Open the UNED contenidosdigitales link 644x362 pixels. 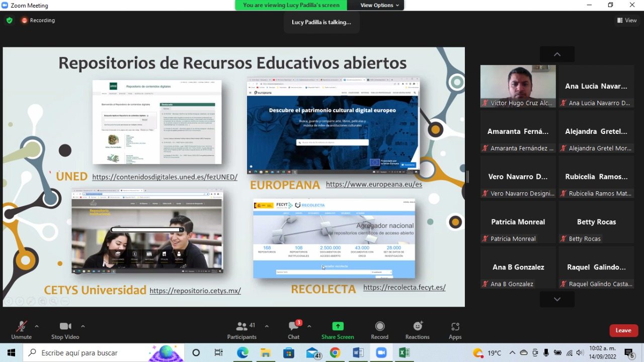point(165,177)
